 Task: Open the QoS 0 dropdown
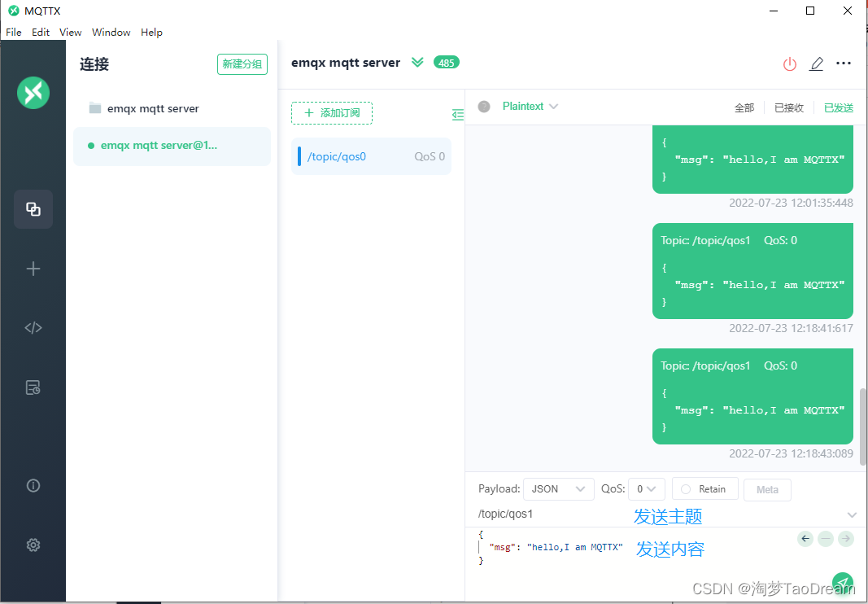click(647, 488)
